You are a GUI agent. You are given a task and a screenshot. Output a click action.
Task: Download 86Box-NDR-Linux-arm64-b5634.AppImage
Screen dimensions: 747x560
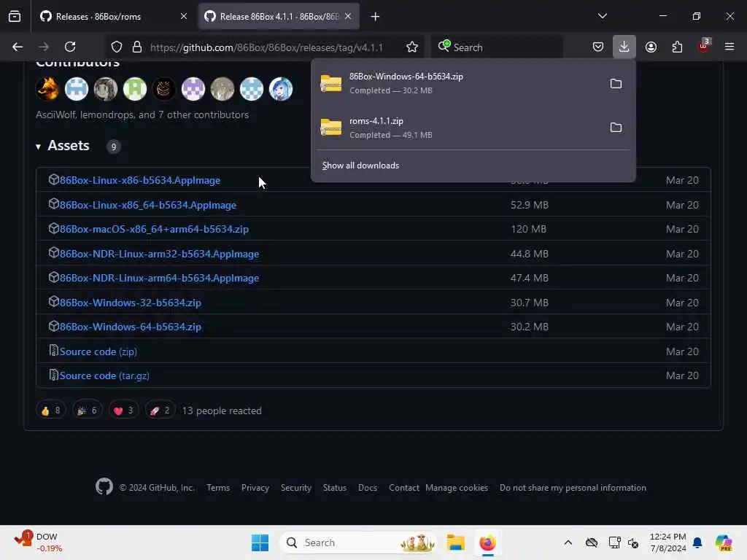point(159,278)
